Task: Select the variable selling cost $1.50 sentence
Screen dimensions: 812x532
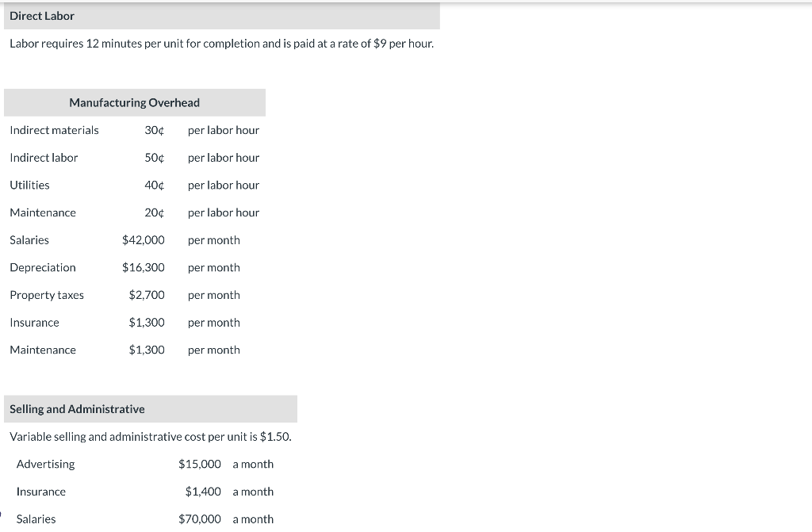Action: point(151,437)
